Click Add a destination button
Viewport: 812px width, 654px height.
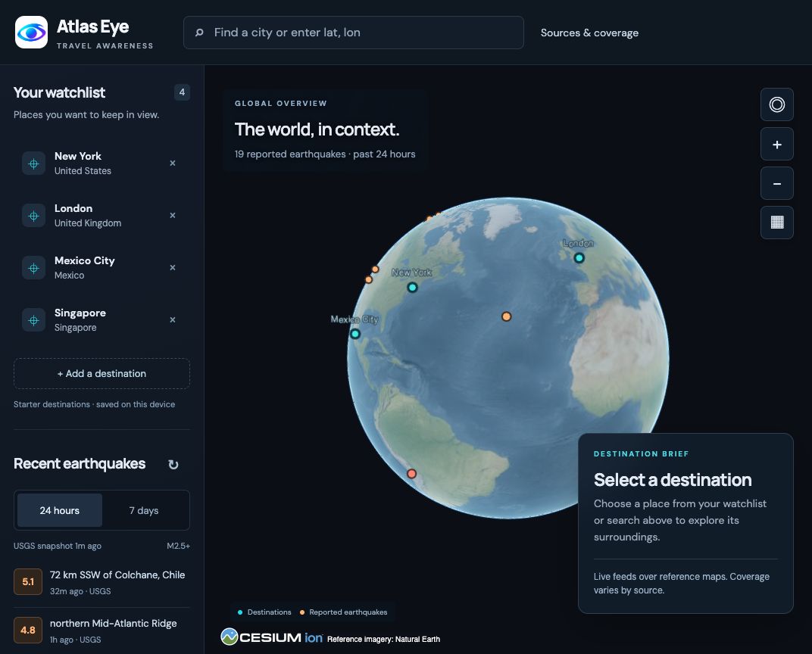101,374
